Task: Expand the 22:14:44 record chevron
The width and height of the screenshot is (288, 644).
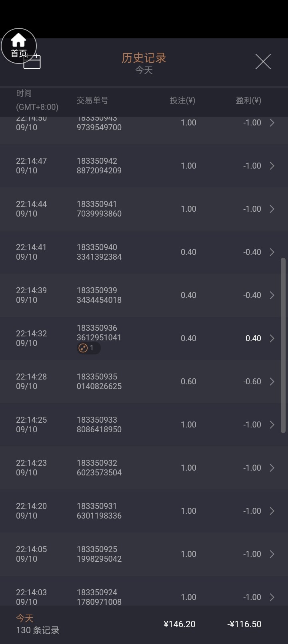Action: coord(272,209)
